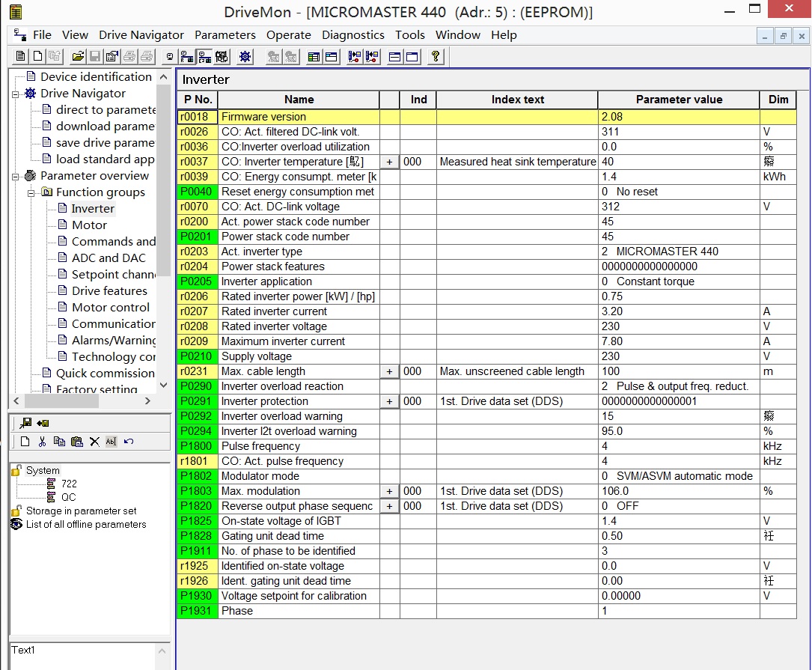Select the QC parameter set item

pyautogui.click(x=68, y=497)
